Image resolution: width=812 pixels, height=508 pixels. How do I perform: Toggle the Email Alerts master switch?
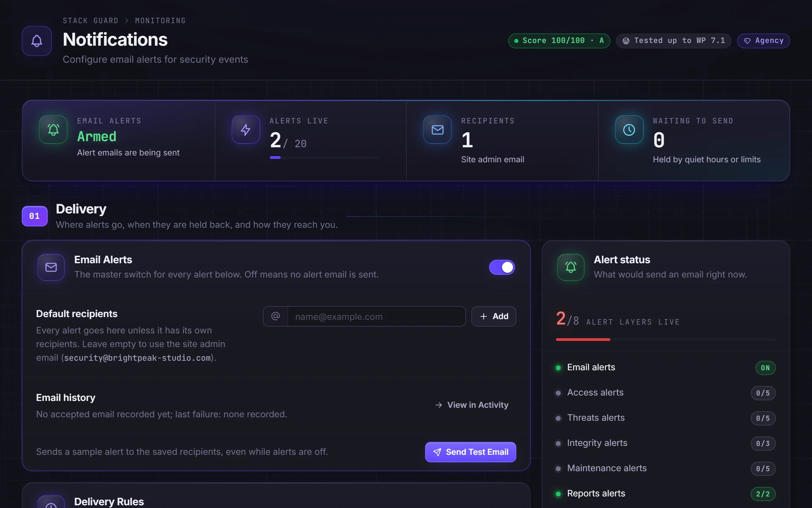[502, 267]
